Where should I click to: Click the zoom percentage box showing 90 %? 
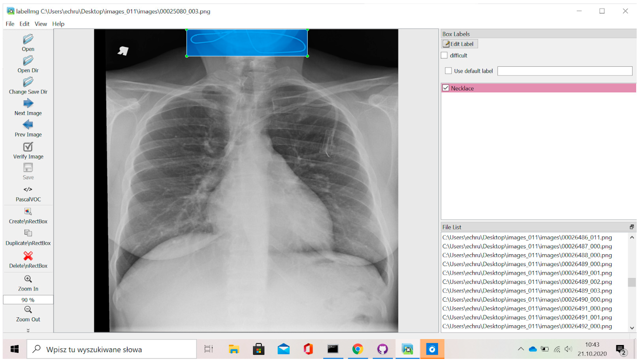point(28,300)
